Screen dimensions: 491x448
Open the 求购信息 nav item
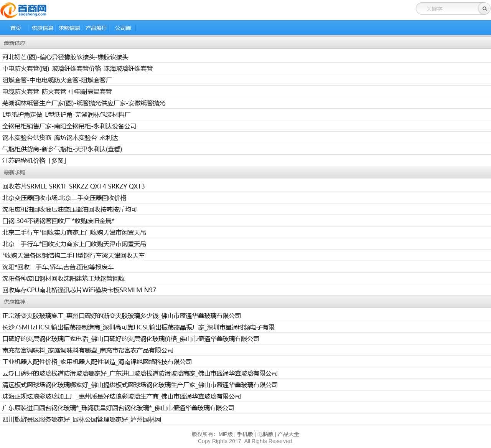coord(69,28)
